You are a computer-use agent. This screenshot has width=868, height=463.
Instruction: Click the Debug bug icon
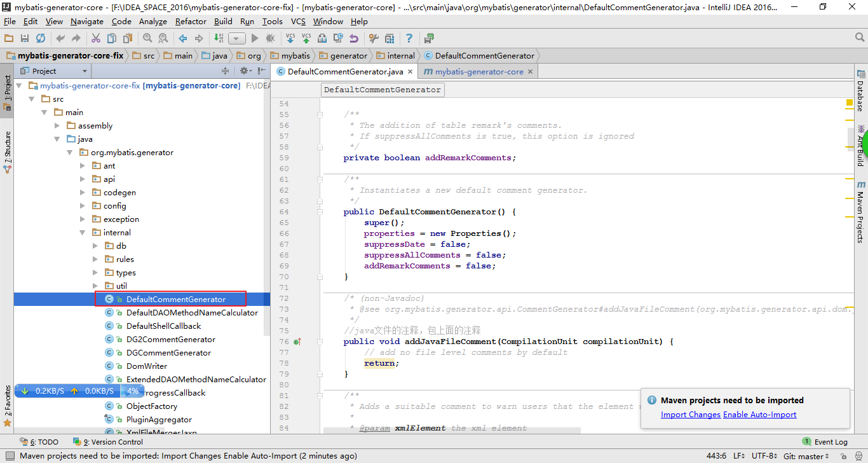269,39
